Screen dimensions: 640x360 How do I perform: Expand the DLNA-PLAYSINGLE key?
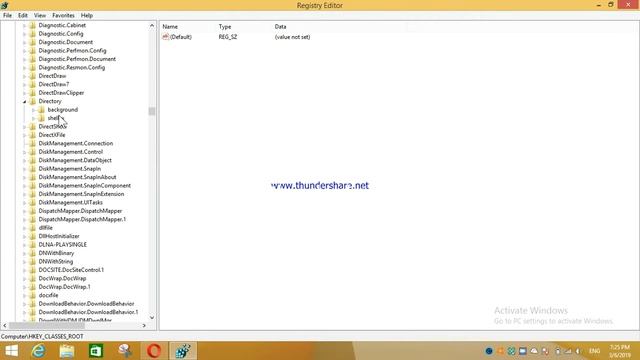tap(24, 245)
